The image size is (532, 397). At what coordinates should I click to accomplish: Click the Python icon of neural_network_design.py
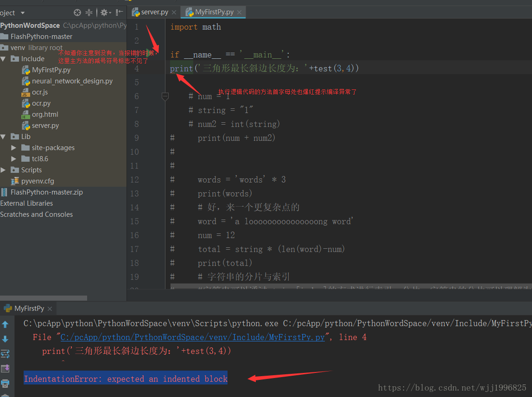pos(26,81)
